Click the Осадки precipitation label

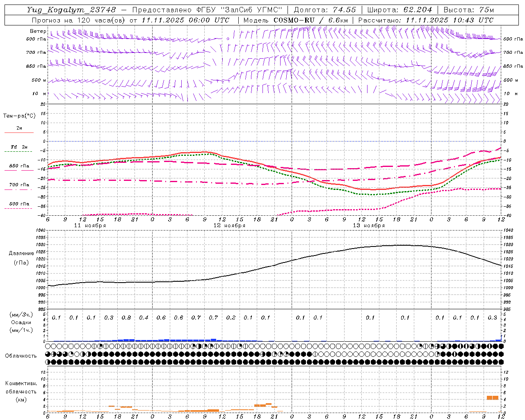21,322
